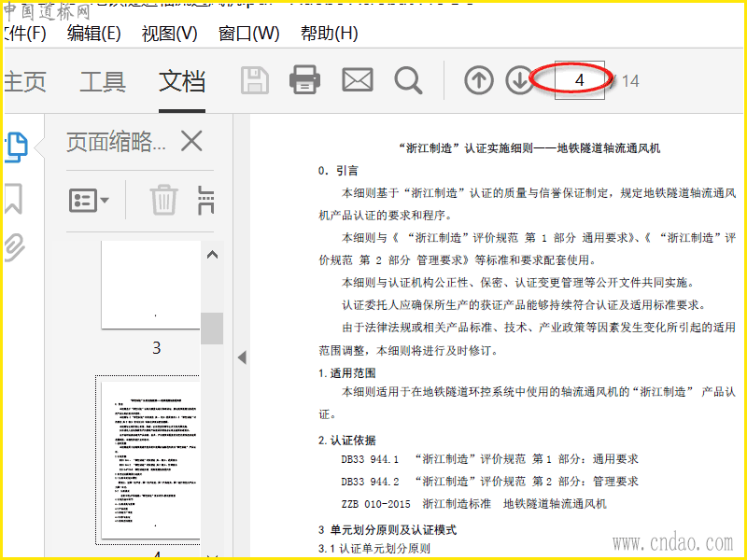The width and height of the screenshot is (747, 560).
Task: Click the line ZZB 010-2015
Action: pyautogui.click(x=474, y=504)
